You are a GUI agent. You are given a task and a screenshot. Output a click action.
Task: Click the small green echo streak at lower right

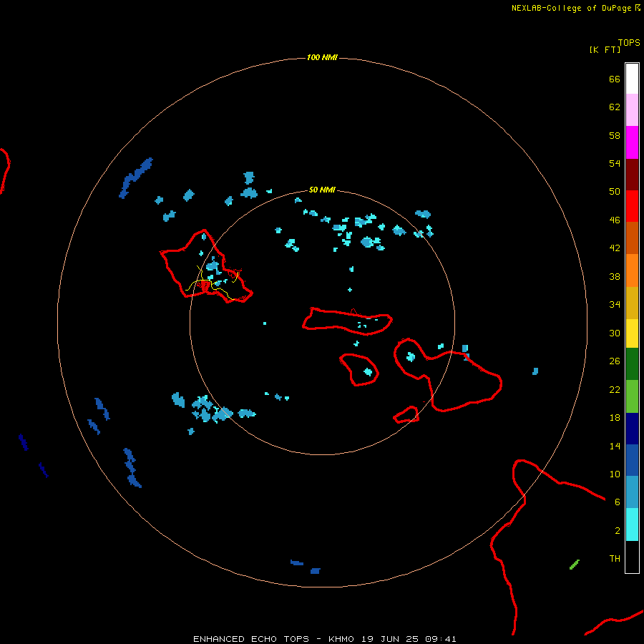coord(575,565)
